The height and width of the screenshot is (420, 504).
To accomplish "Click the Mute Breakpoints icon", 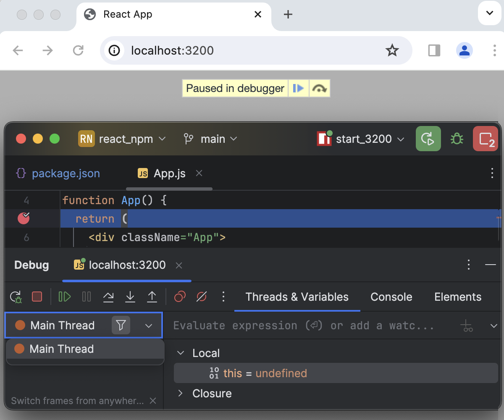I will 202,297.
